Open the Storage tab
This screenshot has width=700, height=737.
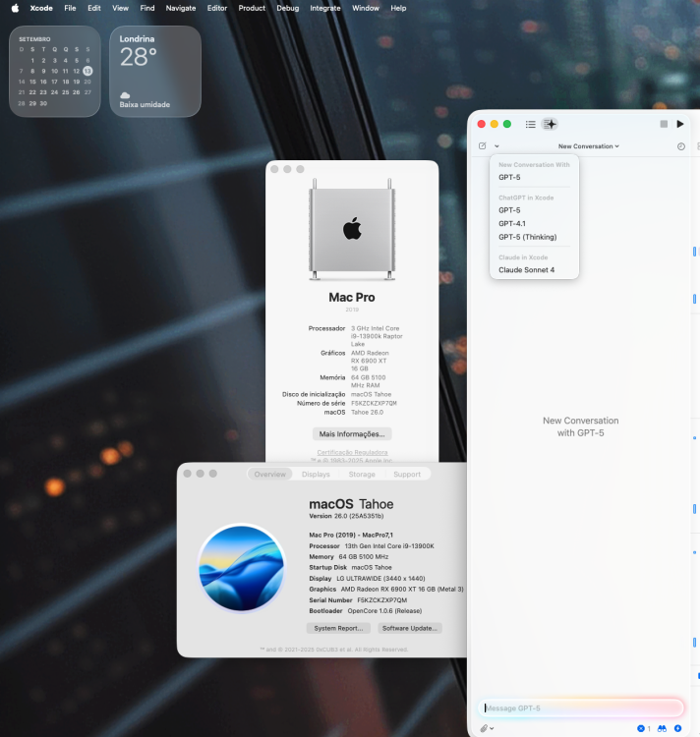362,475
